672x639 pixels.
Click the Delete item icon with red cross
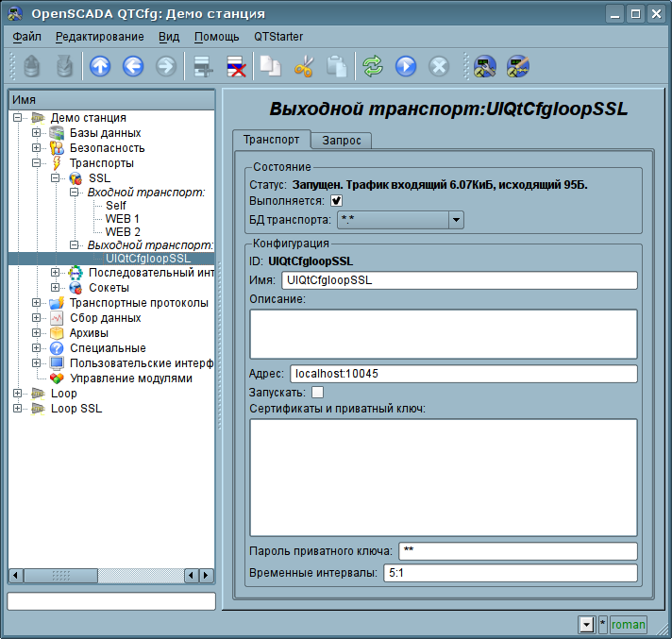(x=235, y=66)
